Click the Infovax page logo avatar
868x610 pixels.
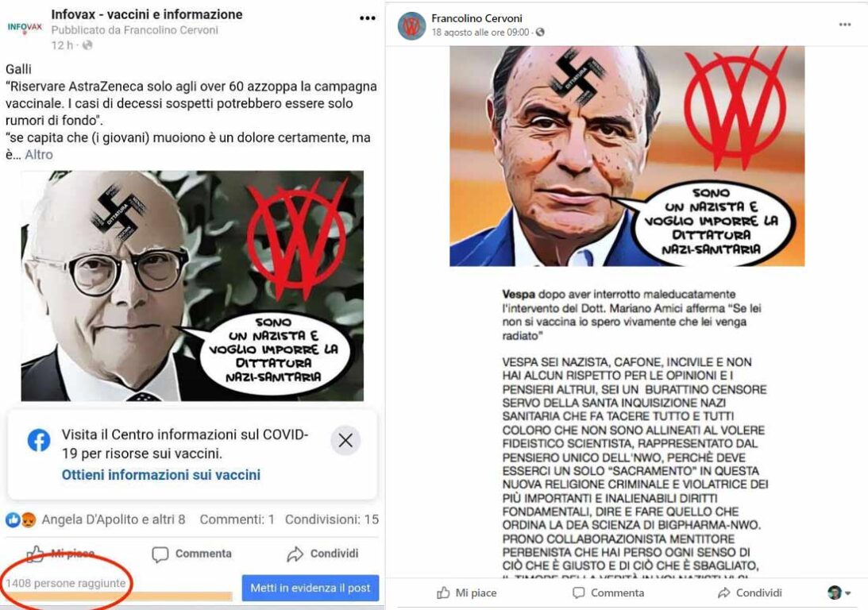pyautogui.click(x=25, y=27)
